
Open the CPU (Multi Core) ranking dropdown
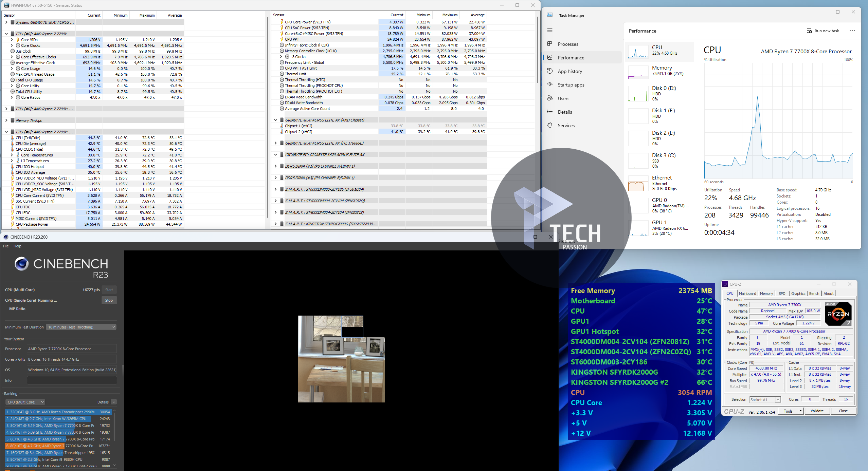pos(25,402)
